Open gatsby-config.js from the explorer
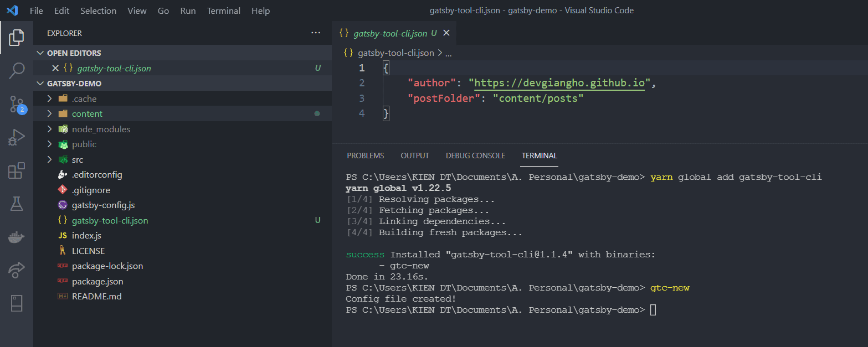Viewport: 868px width, 347px height. click(x=103, y=205)
